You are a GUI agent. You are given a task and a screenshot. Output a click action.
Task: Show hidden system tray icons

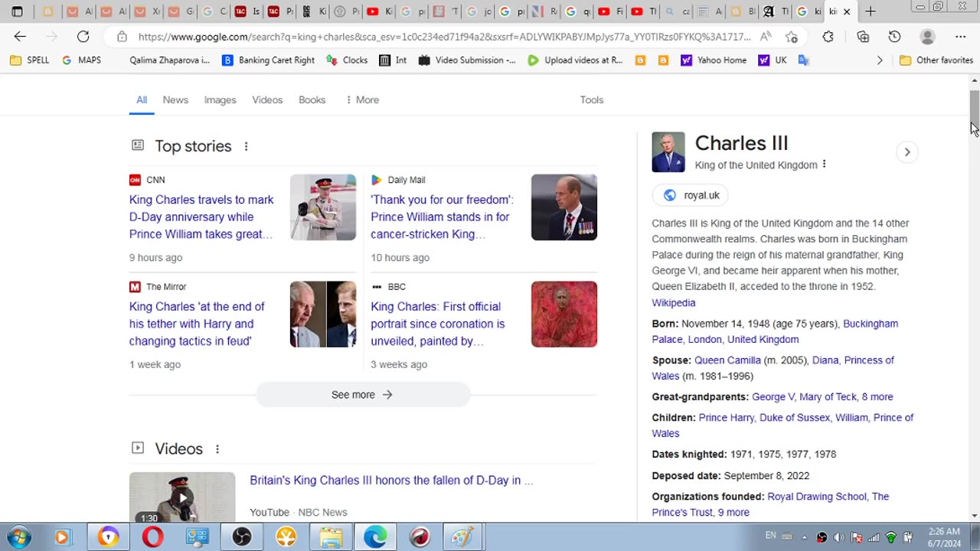pos(804,537)
